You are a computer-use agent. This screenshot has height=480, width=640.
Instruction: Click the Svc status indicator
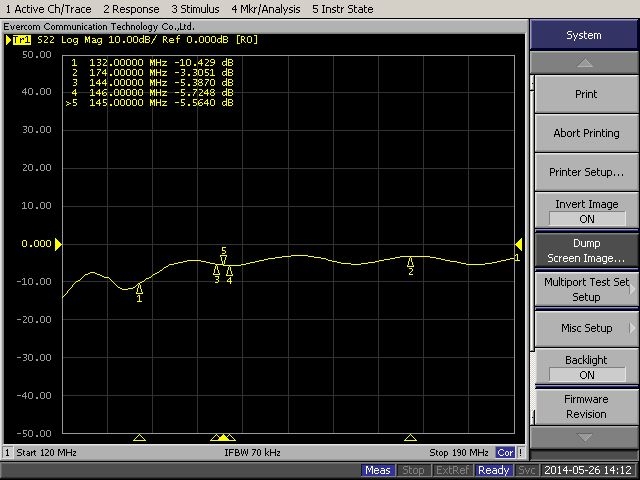click(x=527, y=470)
